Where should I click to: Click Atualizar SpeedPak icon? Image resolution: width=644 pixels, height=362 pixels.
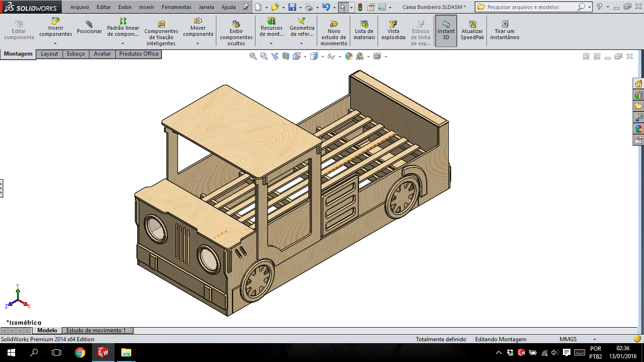pyautogui.click(x=472, y=30)
